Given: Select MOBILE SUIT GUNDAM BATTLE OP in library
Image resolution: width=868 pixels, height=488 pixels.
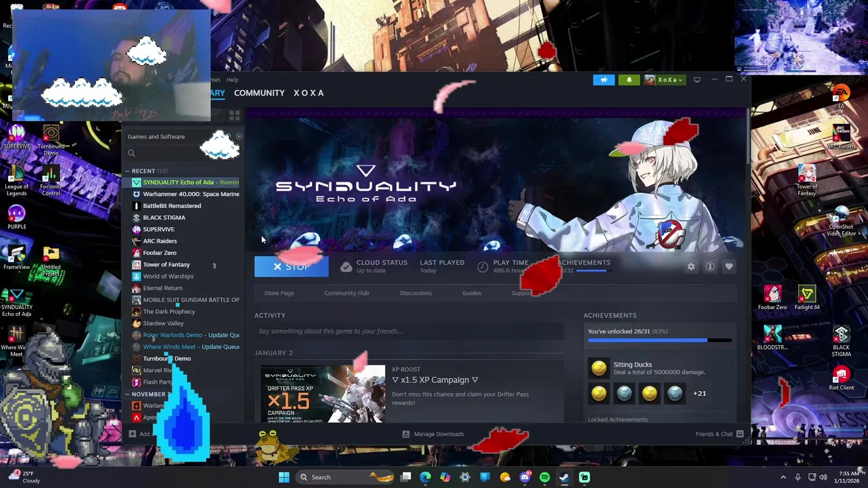Looking at the screenshot, I should pos(185,300).
